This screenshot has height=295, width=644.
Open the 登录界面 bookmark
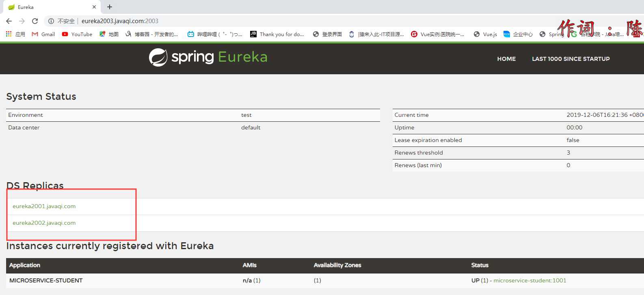[327, 34]
